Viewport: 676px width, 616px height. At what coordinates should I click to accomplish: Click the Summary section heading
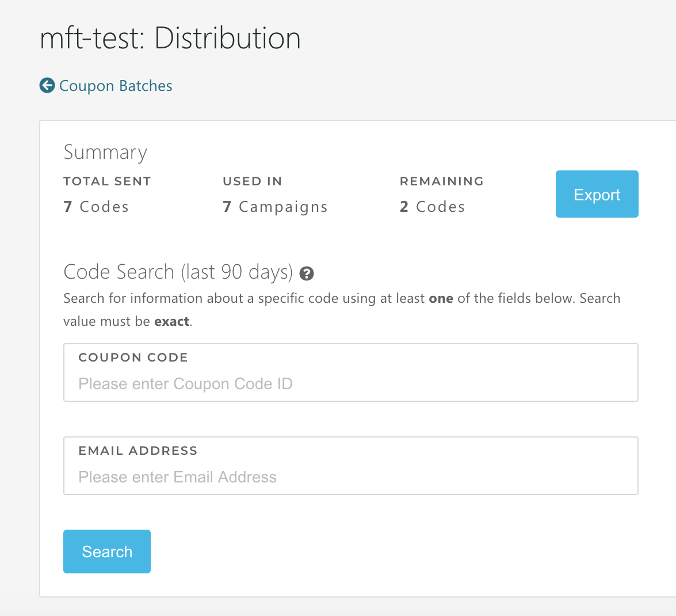tap(105, 153)
